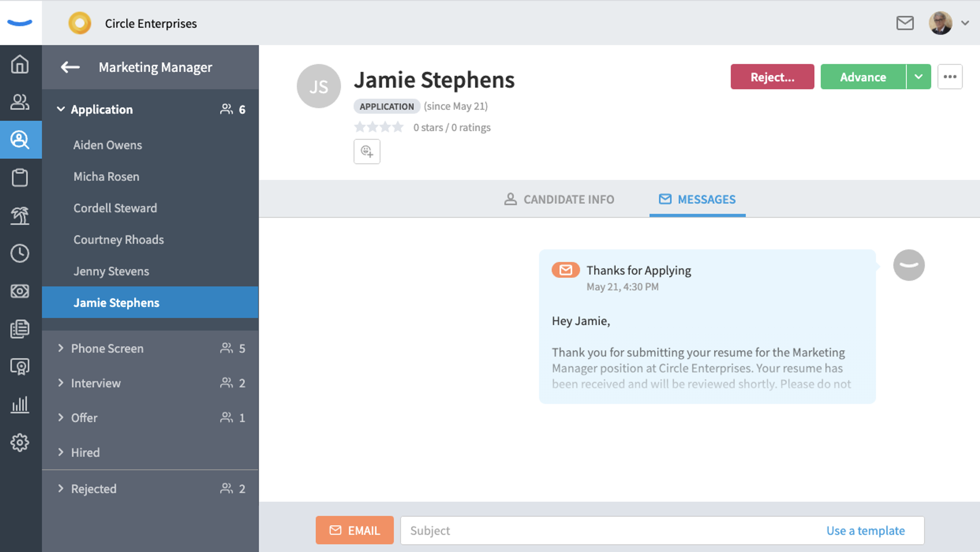The height and width of the screenshot is (552, 980).
Task: Click the APPLICATION status badge
Action: tap(387, 106)
